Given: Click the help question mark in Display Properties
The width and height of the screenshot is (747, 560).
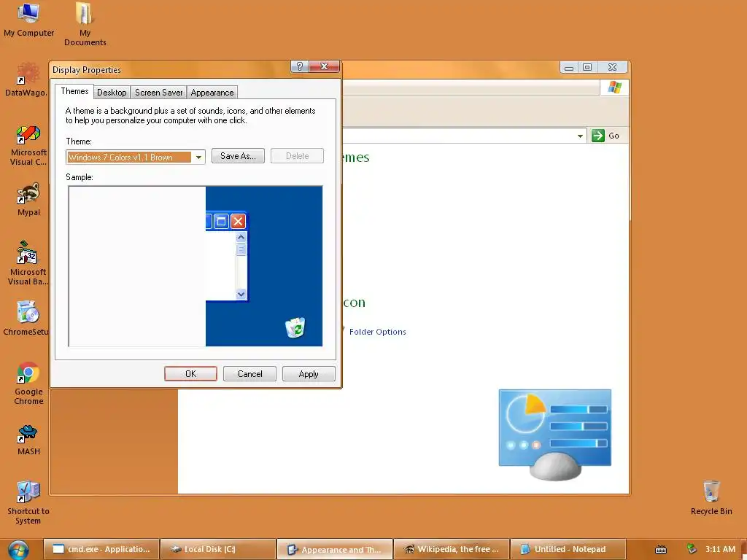Looking at the screenshot, I should pos(300,66).
